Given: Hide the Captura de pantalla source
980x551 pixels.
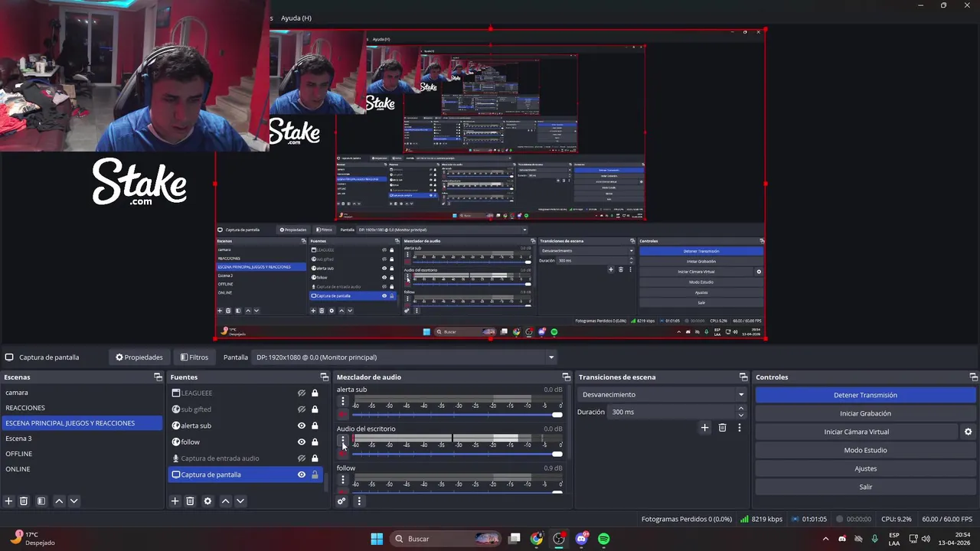Looking at the screenshot, I should (302, 474).
